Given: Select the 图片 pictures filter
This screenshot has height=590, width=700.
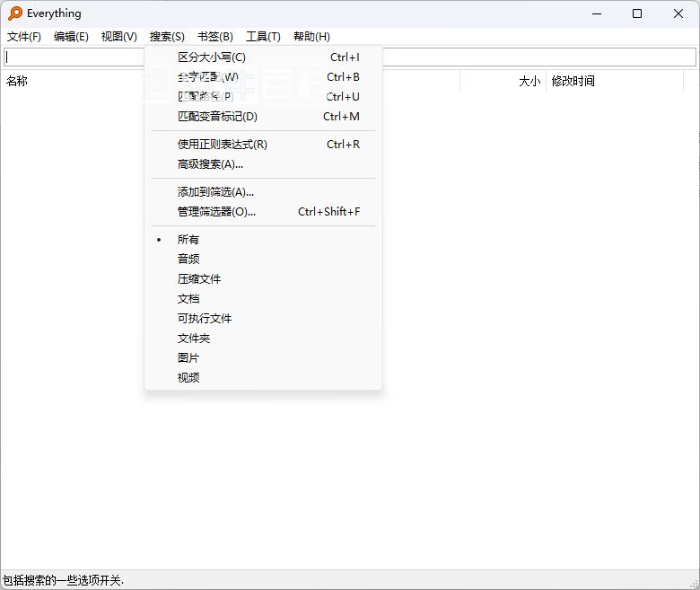Looking at the screenshot, I should [188, 358].
